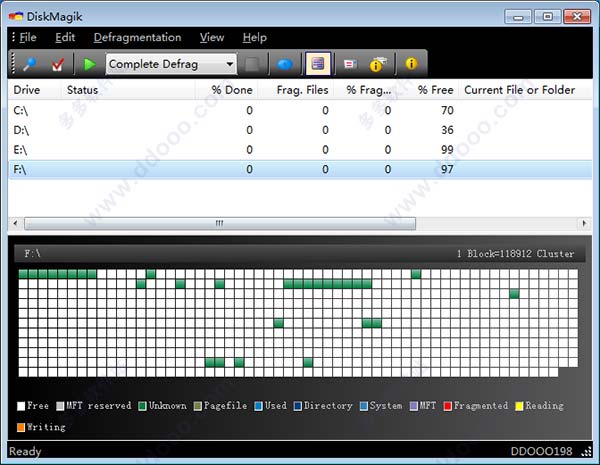This screenshot has height=465, width=600.
Task: Open the Help menu
Action: click(x=254, y=38)
